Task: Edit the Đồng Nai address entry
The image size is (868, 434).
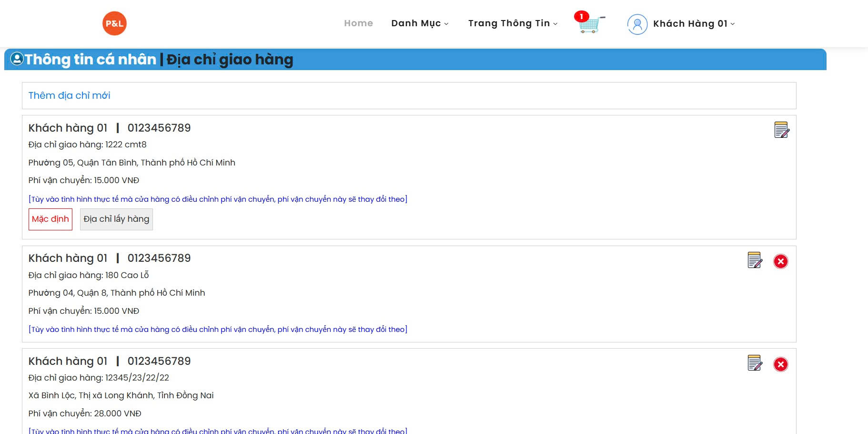Action: (755, 363)
